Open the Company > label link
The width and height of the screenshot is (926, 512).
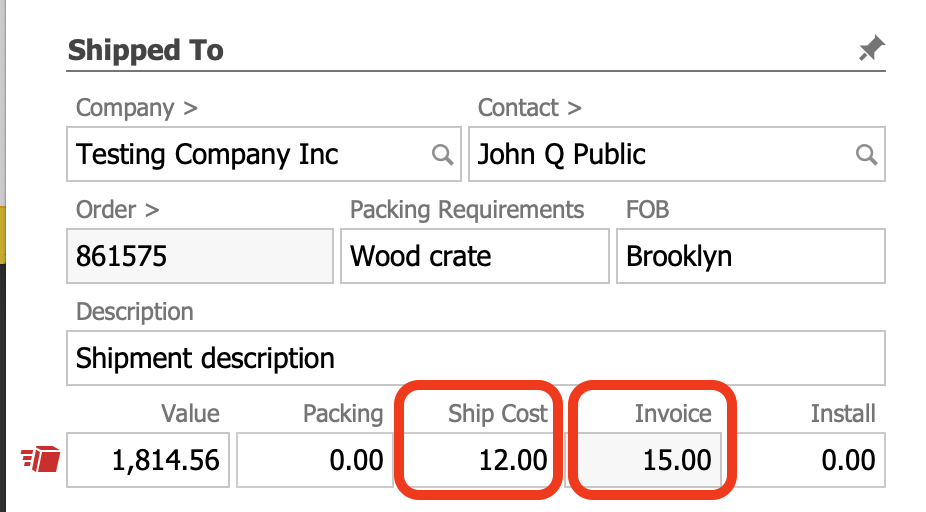[x=124, y=108]
